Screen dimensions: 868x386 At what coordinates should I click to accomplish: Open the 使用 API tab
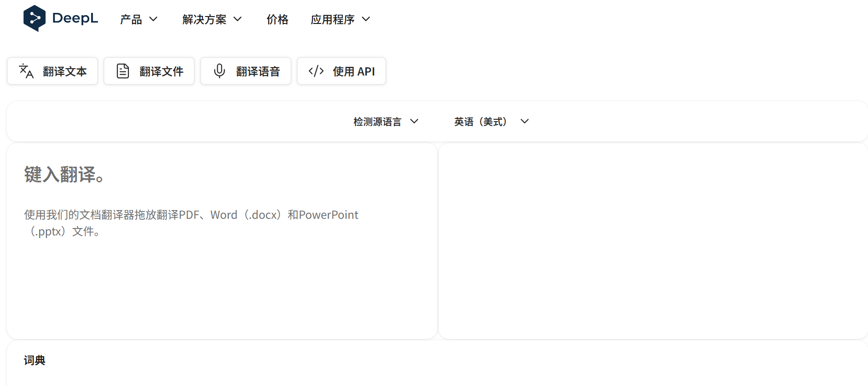[x=341, y=71]
